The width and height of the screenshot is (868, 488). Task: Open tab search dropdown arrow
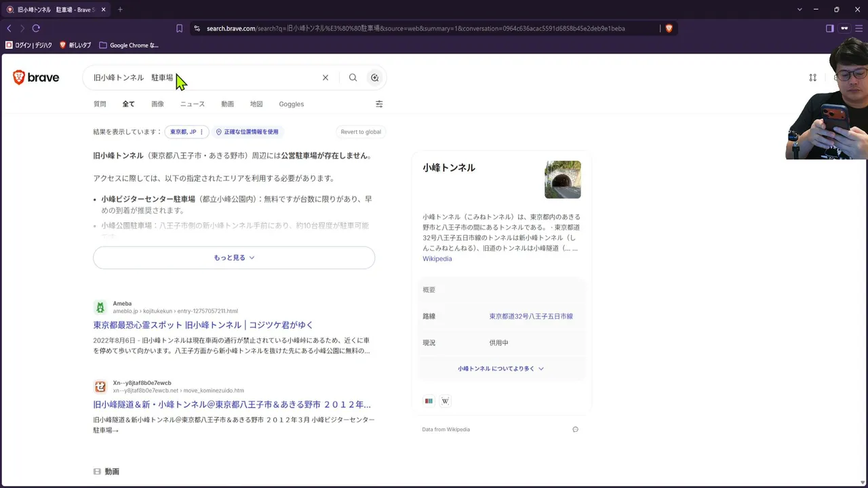(800, 9)
